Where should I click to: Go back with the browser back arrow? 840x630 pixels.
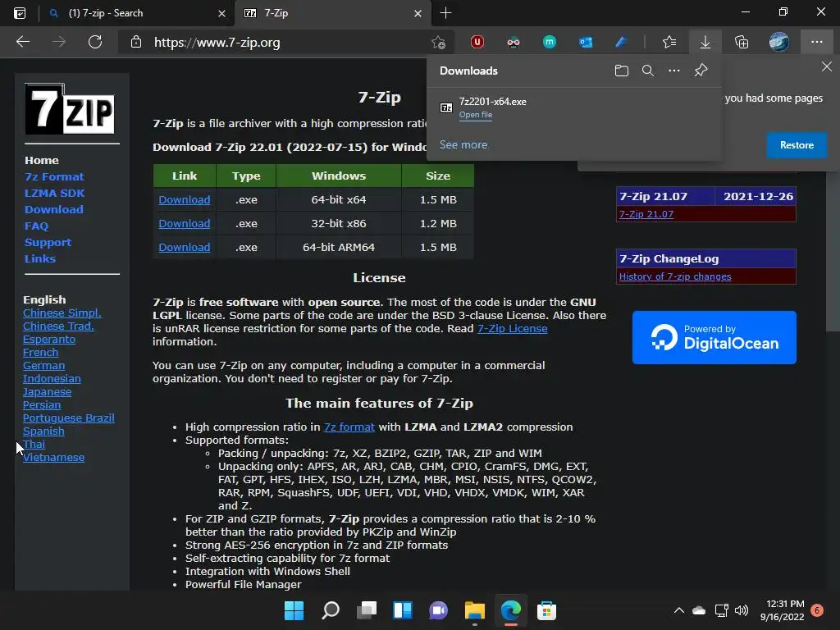[x=22, y=42]
